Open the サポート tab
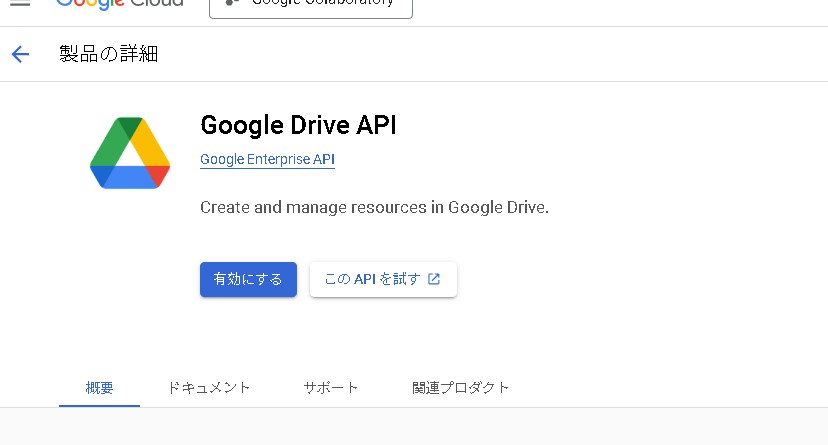 (331, 388)
